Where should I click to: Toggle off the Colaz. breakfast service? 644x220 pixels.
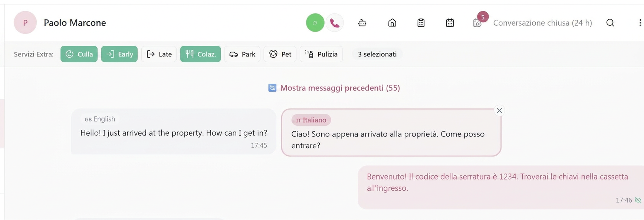201,54
